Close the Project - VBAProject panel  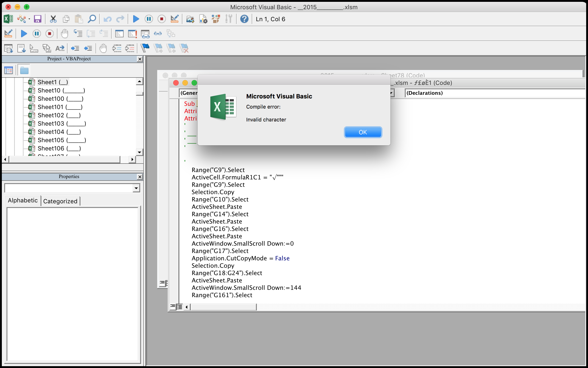[140, 59]
